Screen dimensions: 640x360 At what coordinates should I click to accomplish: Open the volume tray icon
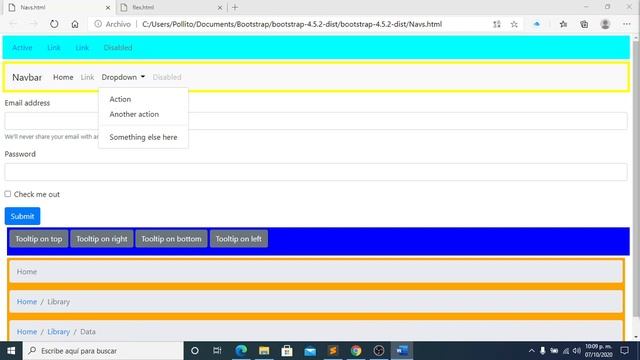(x=576, y=351)
